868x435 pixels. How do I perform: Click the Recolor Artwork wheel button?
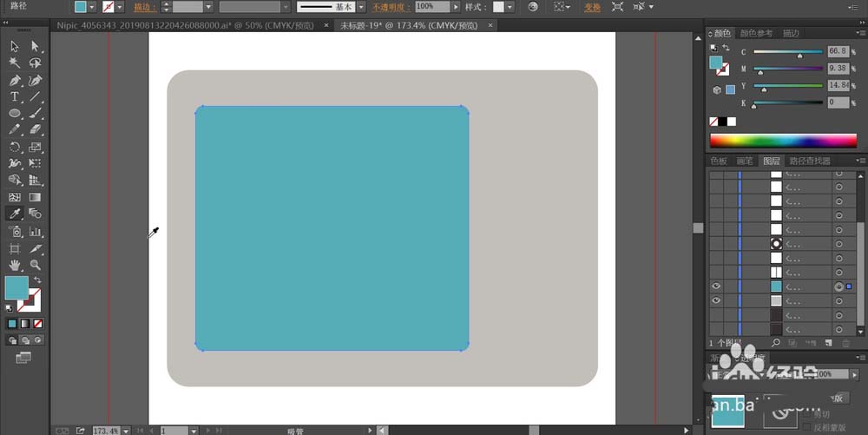pos(533,7)
